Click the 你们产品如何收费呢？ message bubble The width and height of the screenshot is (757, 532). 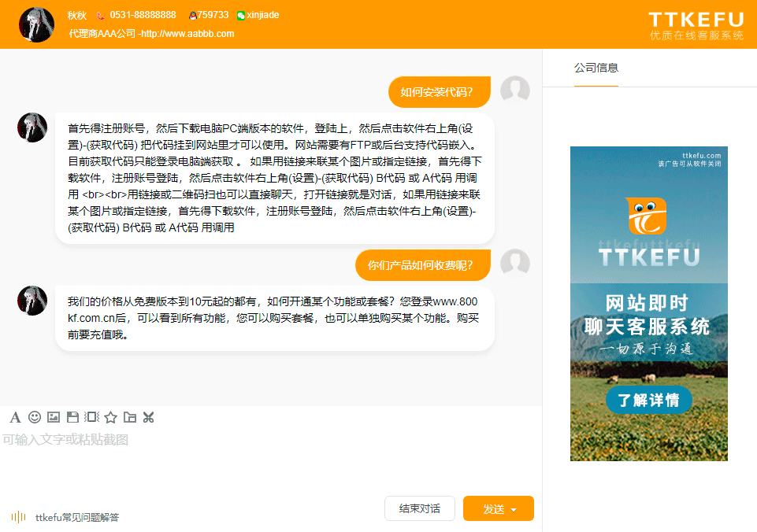click(x=423, y=264)
